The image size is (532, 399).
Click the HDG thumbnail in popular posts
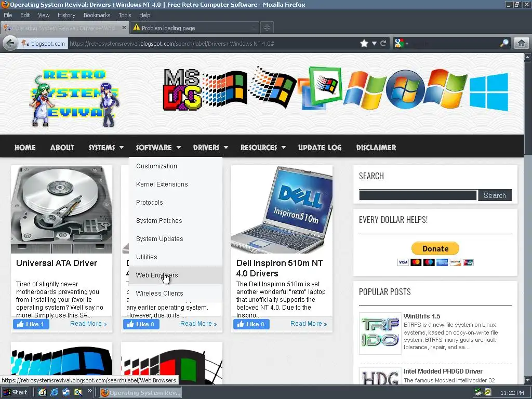pos(380,376)
